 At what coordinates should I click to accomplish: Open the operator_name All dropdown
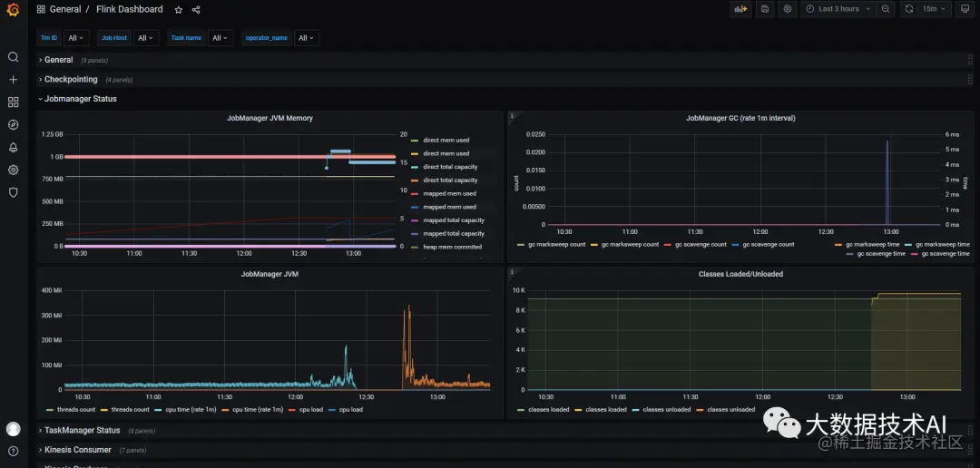coord(307,37)
